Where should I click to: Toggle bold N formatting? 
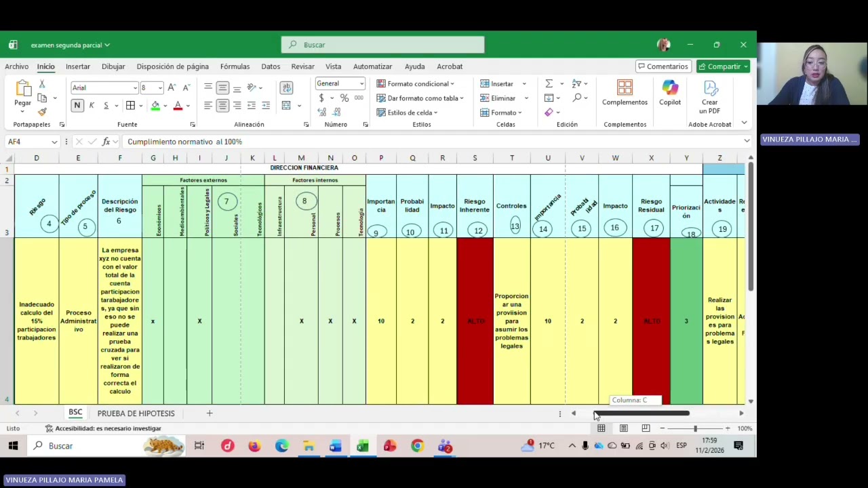77,106
